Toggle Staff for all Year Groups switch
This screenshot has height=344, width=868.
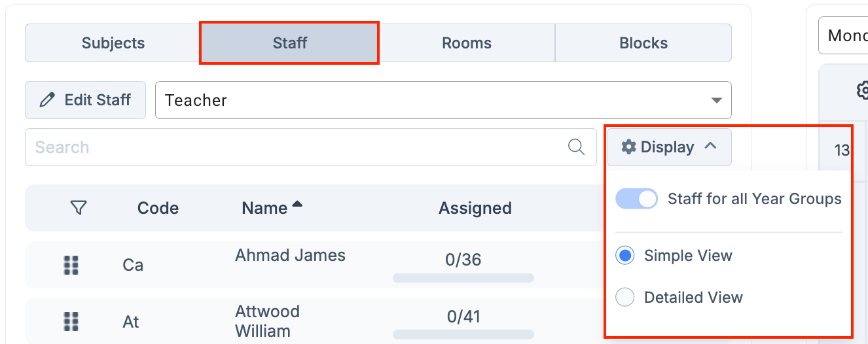pyautogui.click(x=636, y=199)
